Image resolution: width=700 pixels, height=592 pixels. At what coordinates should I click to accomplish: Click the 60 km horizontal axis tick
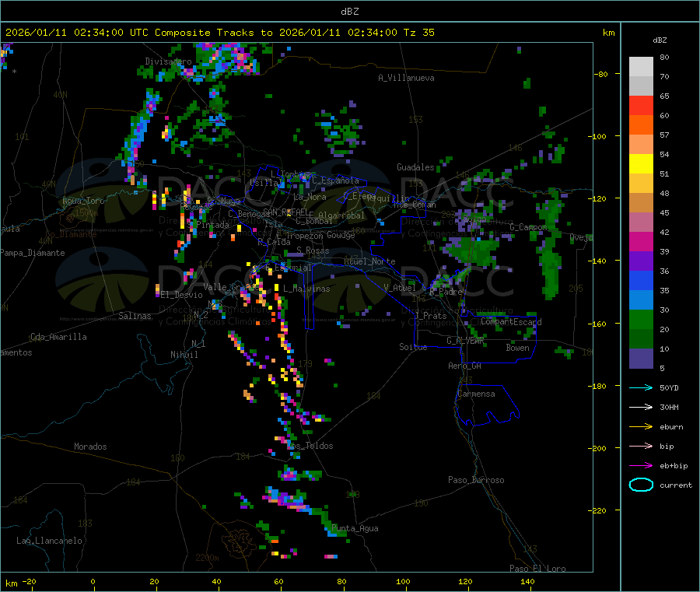tap(280, 581)
